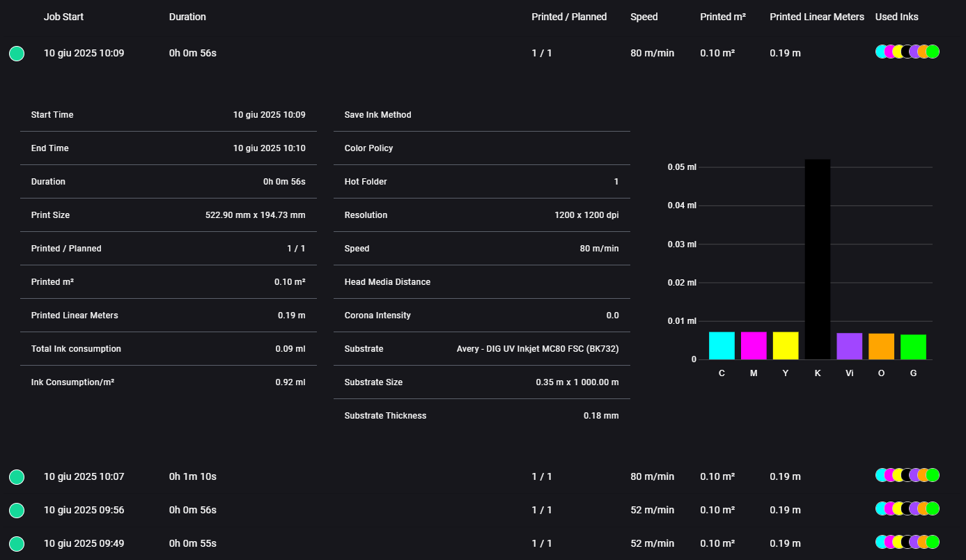This screenshot has height=560, width=966.
Task: Expand the 10 giu 2025 10:07 job row
Action: coord(84,476)
